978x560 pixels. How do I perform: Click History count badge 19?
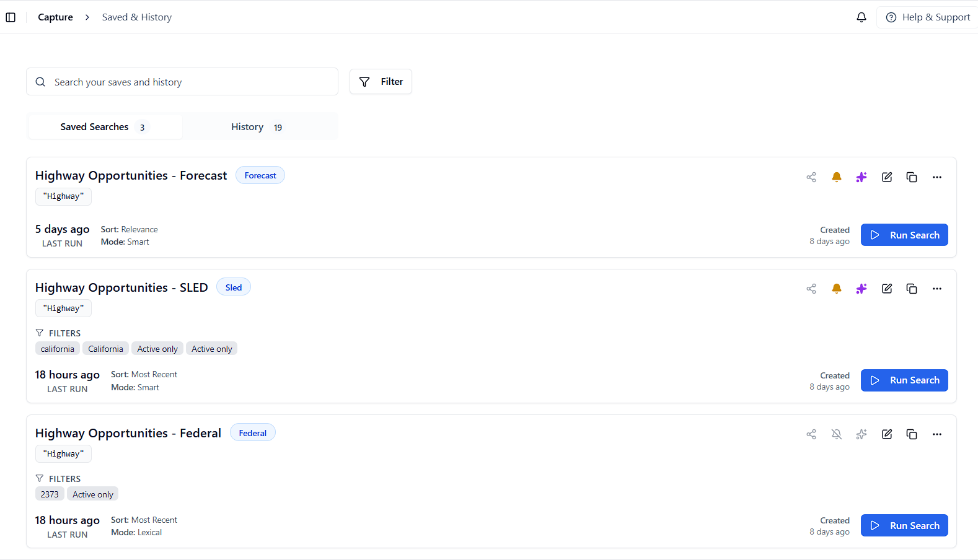coord(278,128)
